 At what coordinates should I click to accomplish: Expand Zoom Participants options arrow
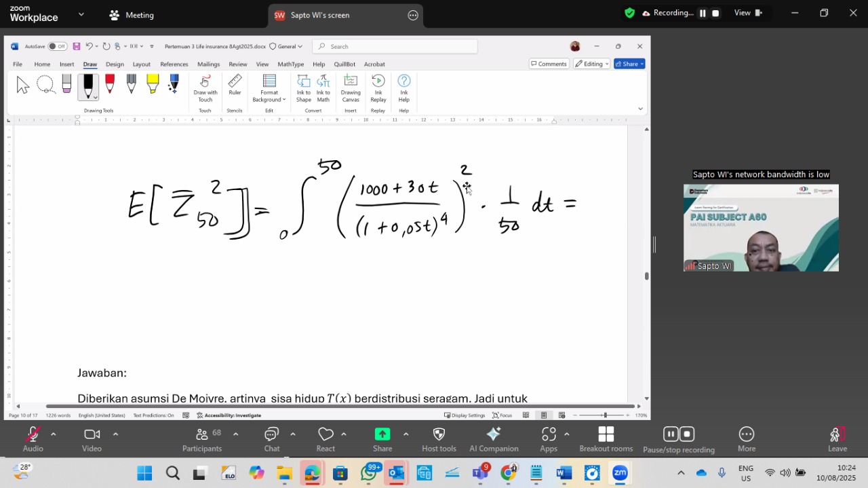235,434
